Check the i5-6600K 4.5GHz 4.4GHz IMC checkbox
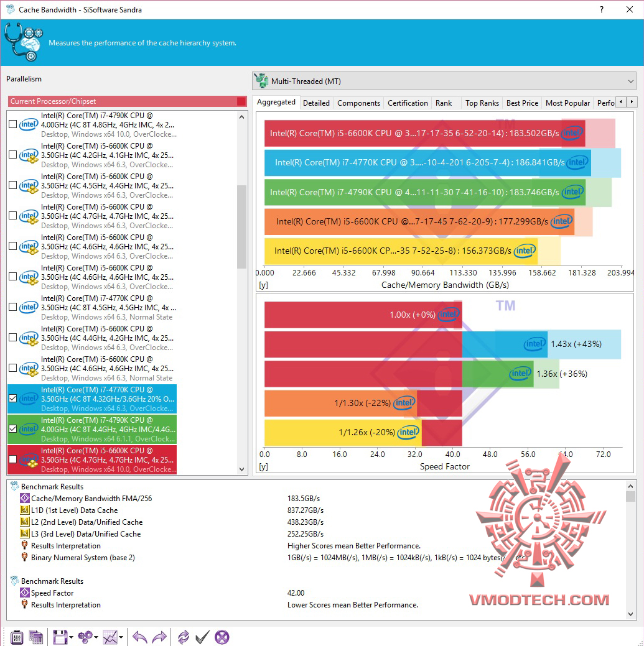 coord(13,185)
